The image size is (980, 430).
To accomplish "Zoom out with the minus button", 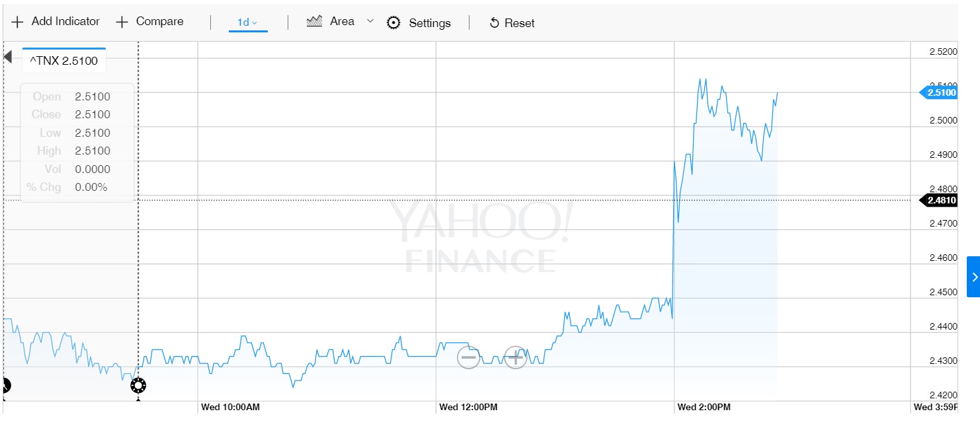I will [469, 358].
